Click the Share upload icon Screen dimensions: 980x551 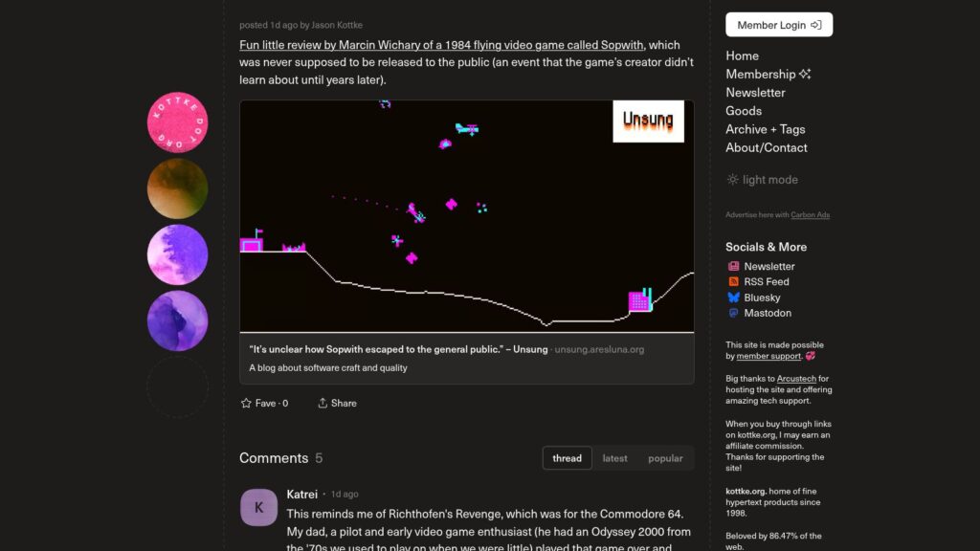(x=323, y=403)
